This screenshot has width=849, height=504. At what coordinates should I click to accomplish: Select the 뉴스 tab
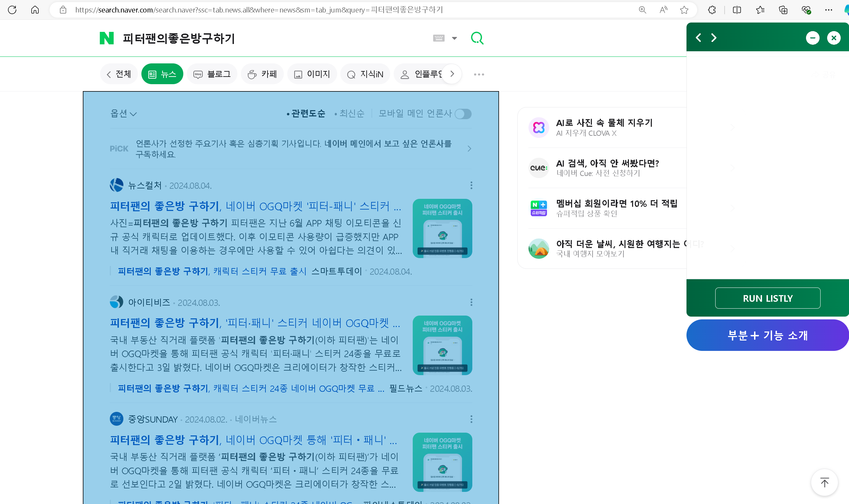[x=162, y=74]
